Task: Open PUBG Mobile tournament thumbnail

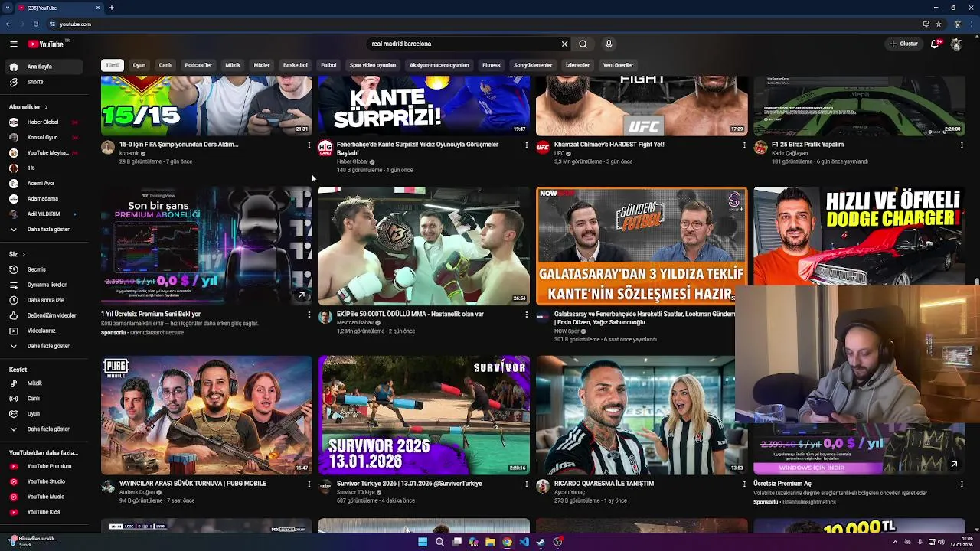Action: point(207,415)
